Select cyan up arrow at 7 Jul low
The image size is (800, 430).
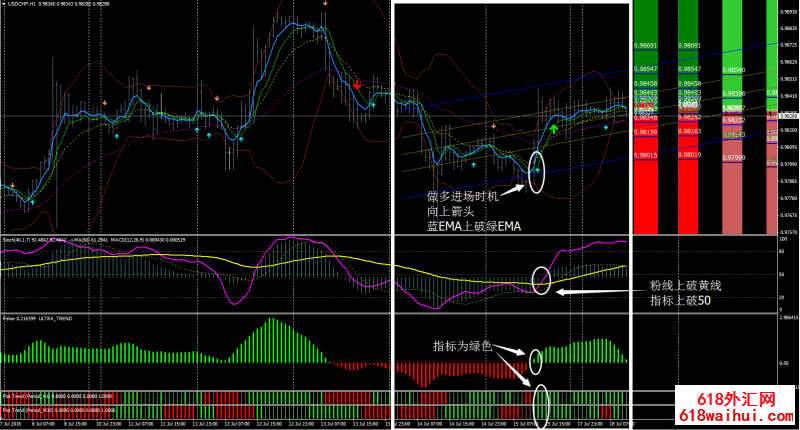(x=33, y=203)
